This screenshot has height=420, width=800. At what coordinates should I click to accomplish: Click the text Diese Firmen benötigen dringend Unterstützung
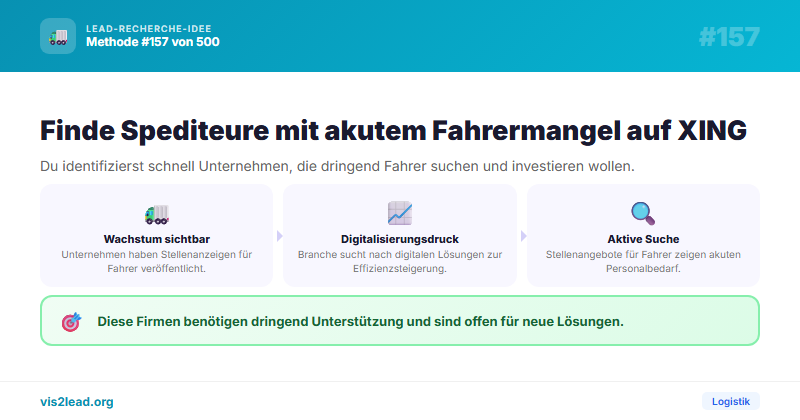(x=360, y=322)
